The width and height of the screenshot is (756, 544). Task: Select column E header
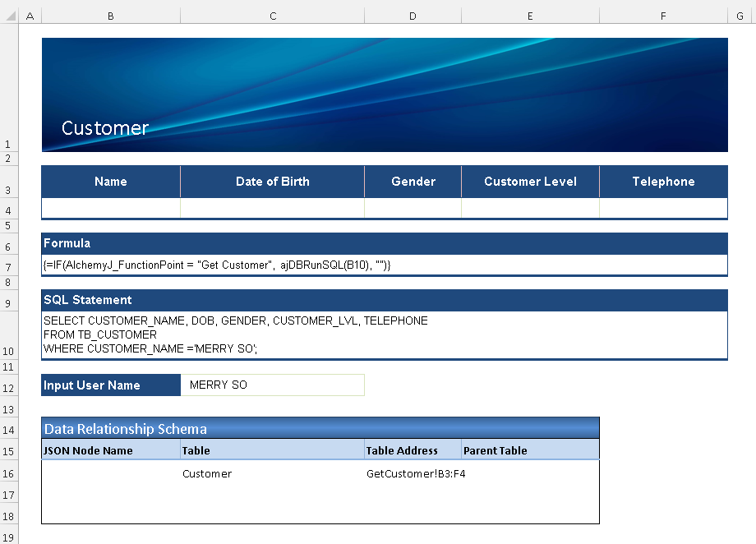tap(530, 16)
